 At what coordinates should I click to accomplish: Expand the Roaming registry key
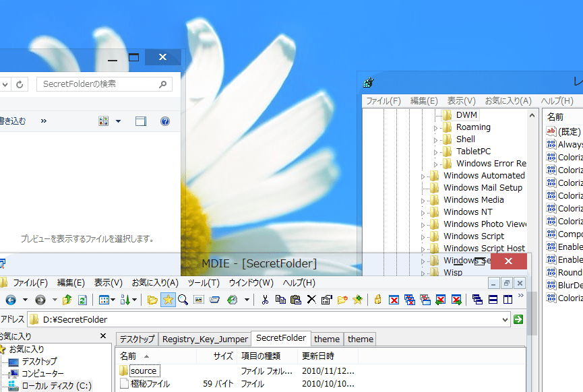click(436, 128)
